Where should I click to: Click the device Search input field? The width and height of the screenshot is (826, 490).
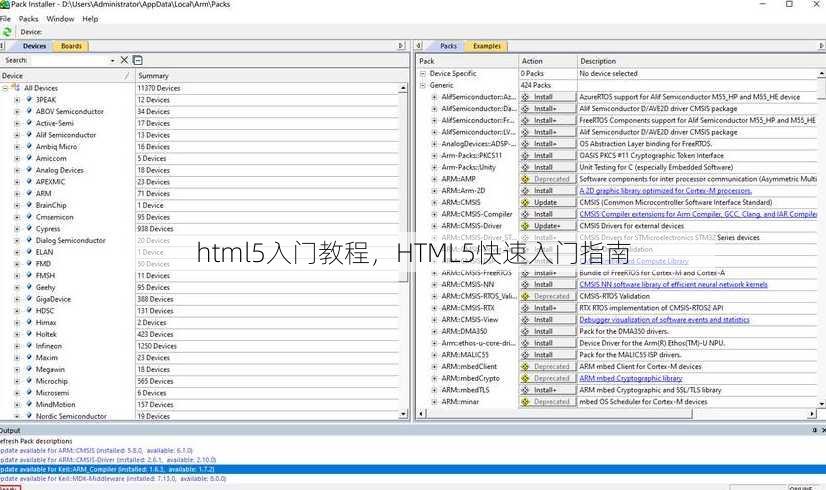point(70,60)
